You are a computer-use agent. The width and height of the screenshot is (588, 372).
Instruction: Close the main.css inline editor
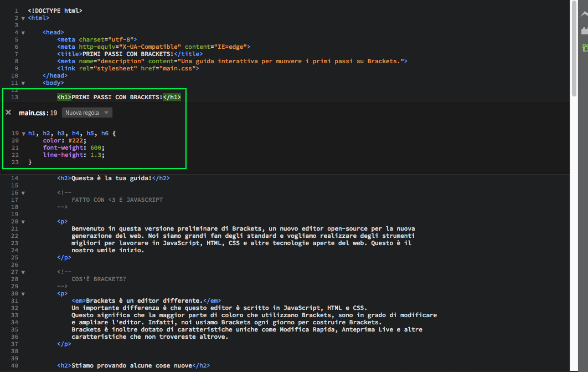(8, 113)
